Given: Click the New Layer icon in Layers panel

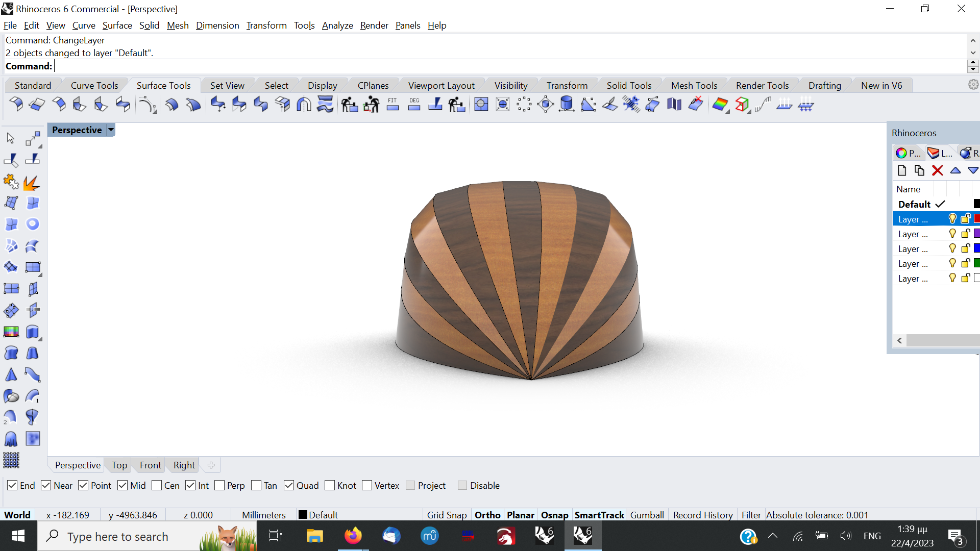Looking at the screenshot, I should (x=902, y=170).
